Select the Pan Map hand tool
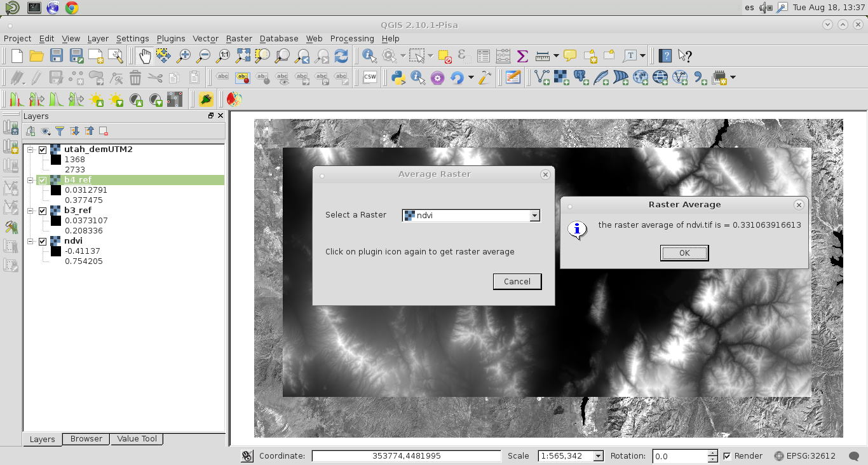The height and width of the screenshot is (465, 868). 145,56
